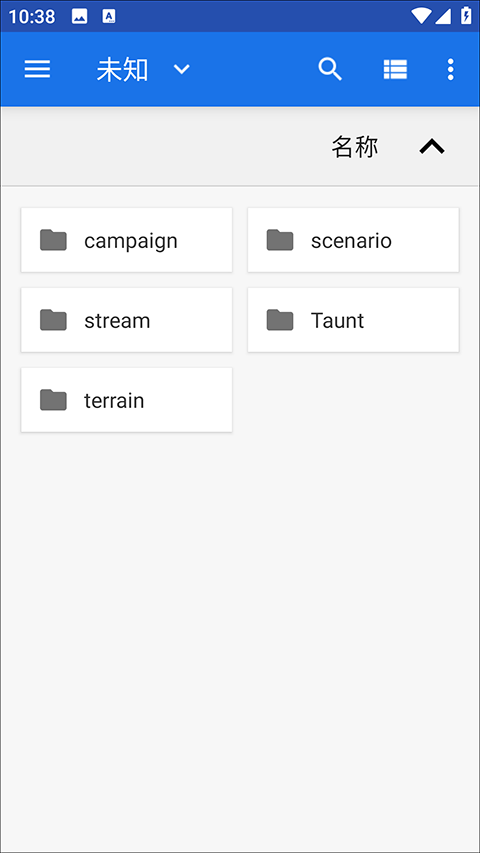Toggle sort direction with the up chevron

[x=432, y=146]
